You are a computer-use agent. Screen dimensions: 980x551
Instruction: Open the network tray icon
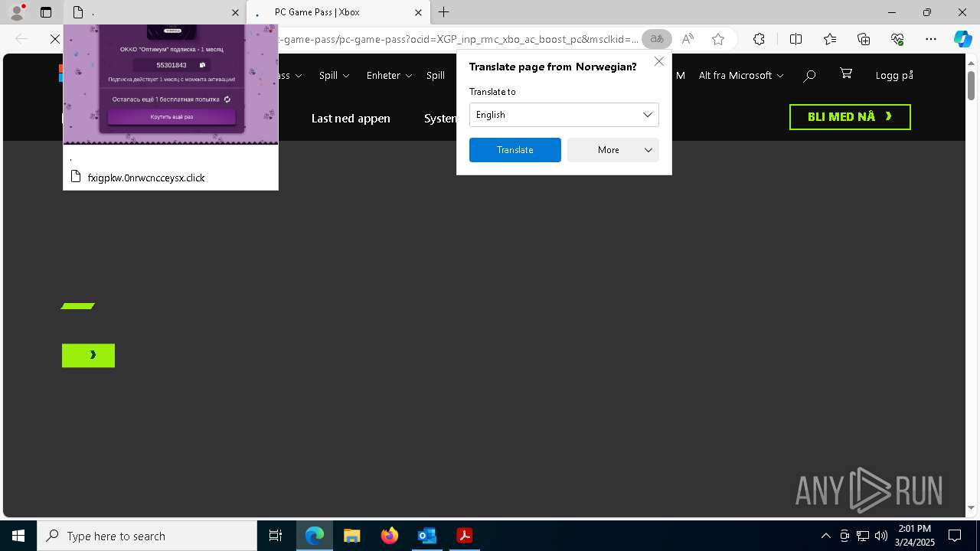tap(863, 536)
